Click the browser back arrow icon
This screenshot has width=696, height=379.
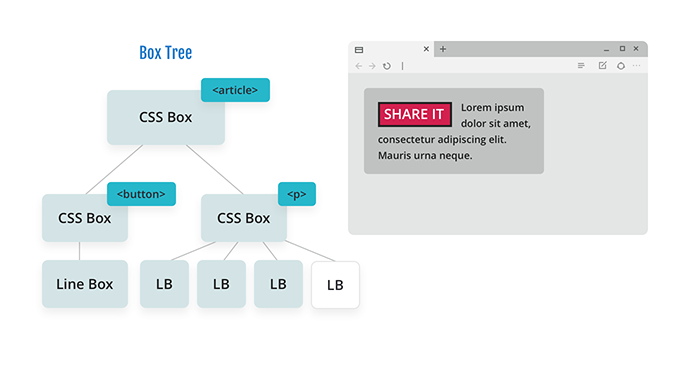[x=359, y=66]
